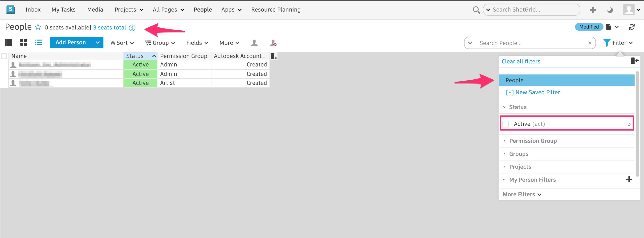Image resolution: width=644 pixels, height=238 pixels.
Task: Go to the Resource Planning tab
Action: click(276, 9)
